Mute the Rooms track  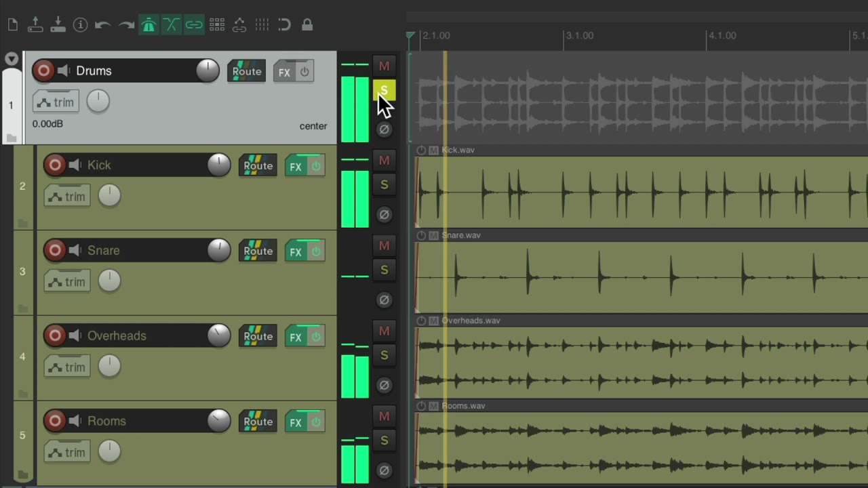click(x=384, y=417)
